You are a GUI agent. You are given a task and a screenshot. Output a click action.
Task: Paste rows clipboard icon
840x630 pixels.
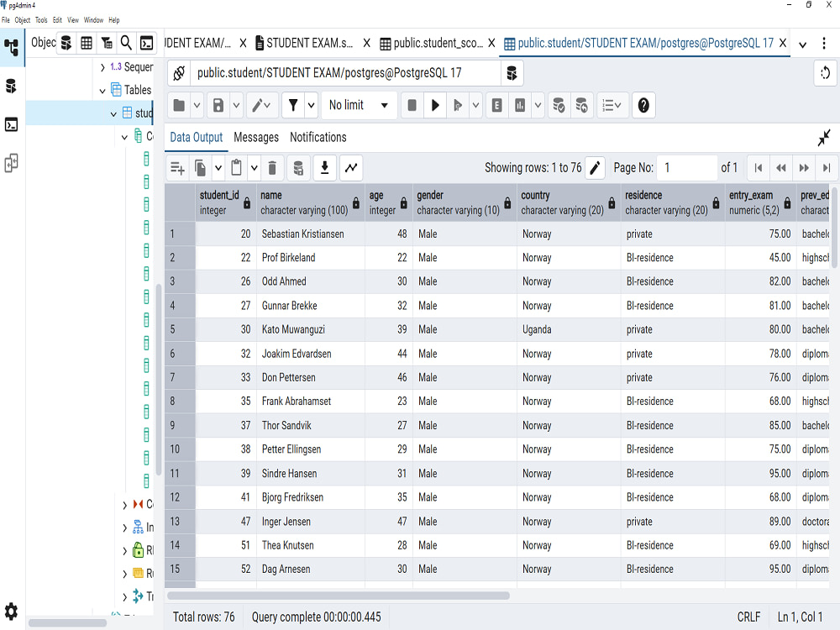(236, 168)
